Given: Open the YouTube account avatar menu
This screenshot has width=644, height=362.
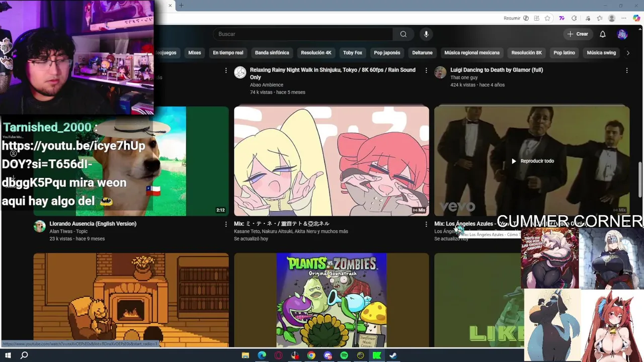Looking at the screenshot, I should pyautogui.click(x=622, y=34).
